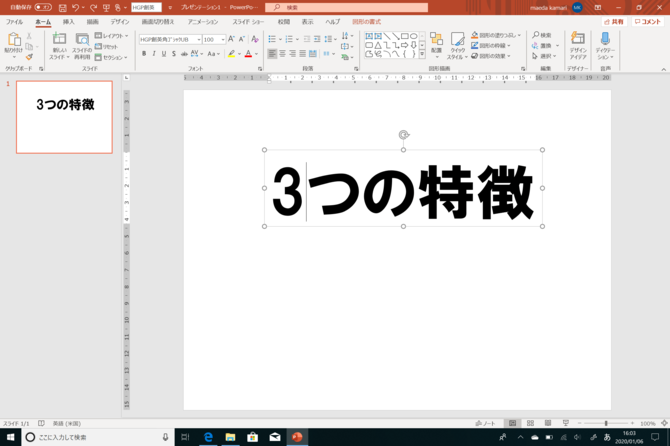The image size is (670, 446).
Task: Open the Shape Outline (図形の枠線) menu
Action: click(x=491, y=45)
